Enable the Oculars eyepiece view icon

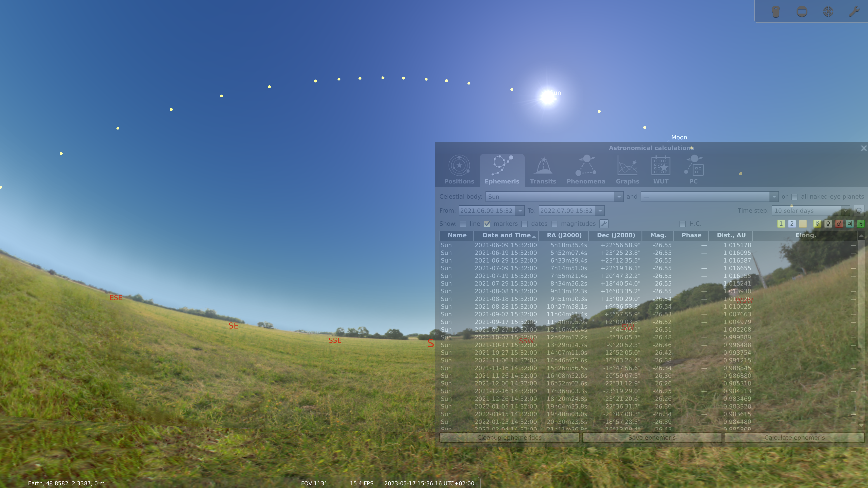click(x=776, y=12)
